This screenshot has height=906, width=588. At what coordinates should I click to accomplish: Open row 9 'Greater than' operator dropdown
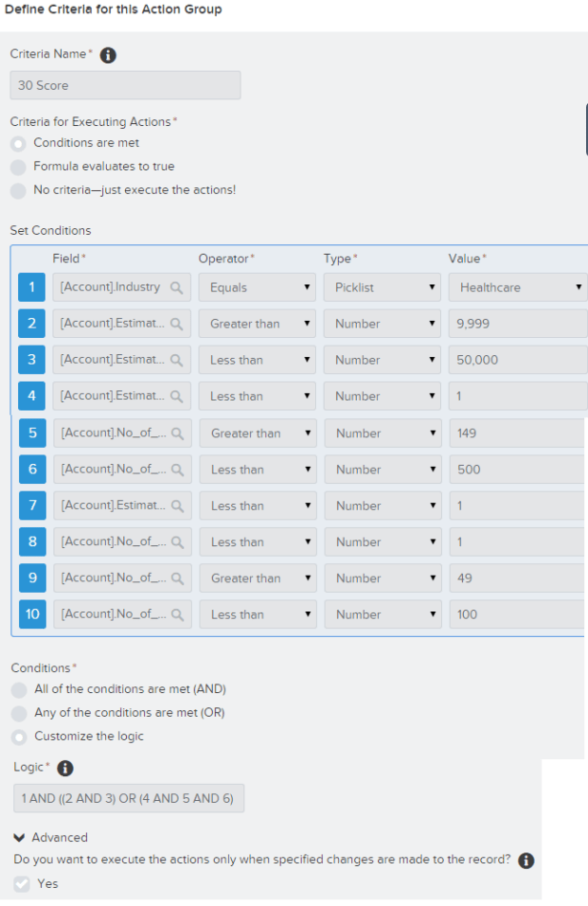258,579
